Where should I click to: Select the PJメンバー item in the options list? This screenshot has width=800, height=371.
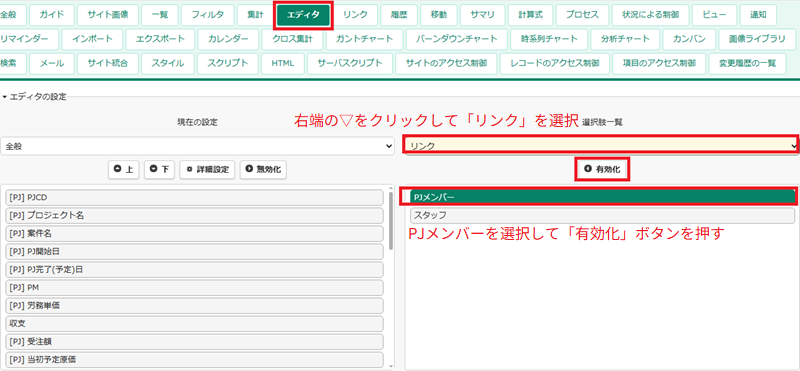pos(603,197)
